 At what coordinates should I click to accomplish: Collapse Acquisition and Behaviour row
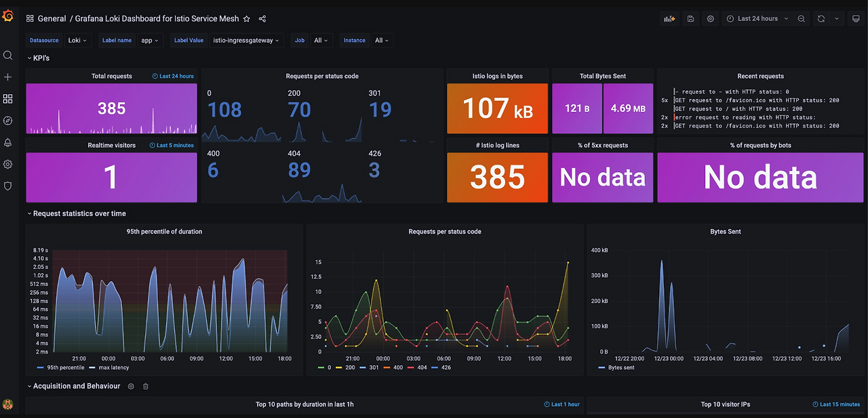[73, 386]
